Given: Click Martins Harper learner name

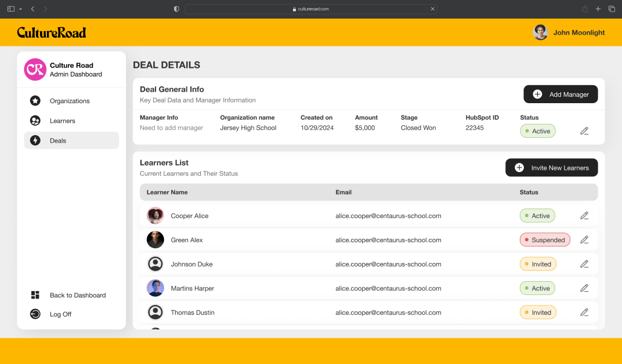Looking at the screenshot, I should 193,288.
